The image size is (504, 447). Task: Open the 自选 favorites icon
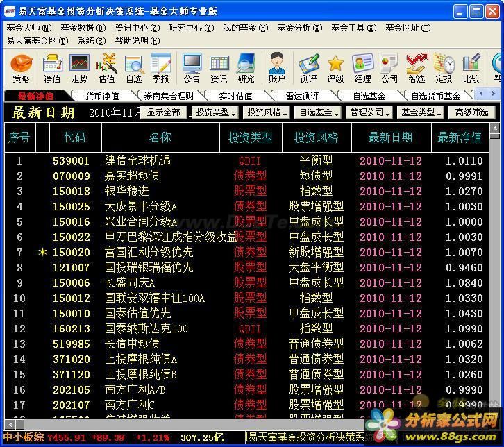134,67
